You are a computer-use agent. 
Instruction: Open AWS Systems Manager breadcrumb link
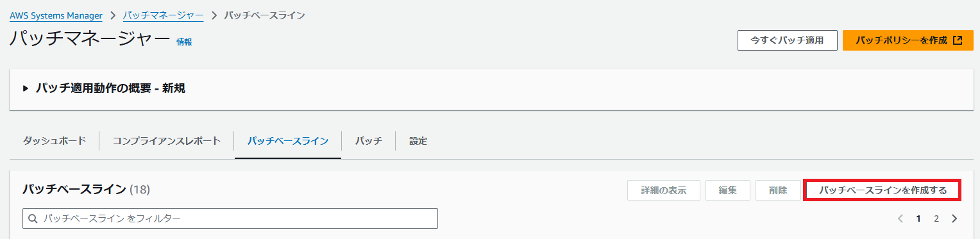click(56, 15)
